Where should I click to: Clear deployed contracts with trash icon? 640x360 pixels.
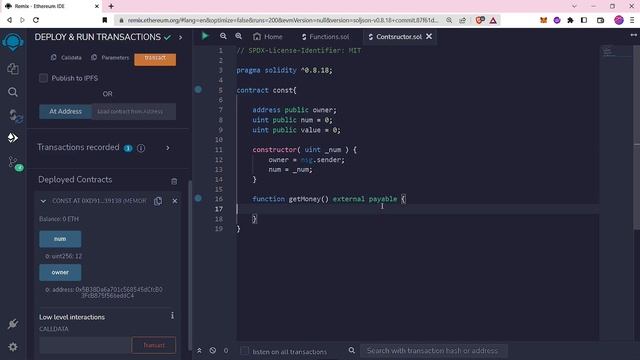[x=174, y=181]
